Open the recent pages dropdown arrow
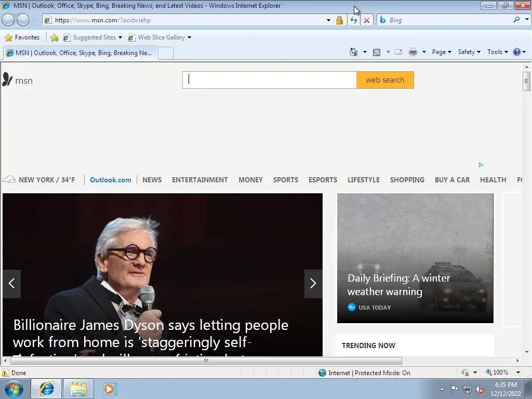The image size is (532, 399). pos(34,20)
